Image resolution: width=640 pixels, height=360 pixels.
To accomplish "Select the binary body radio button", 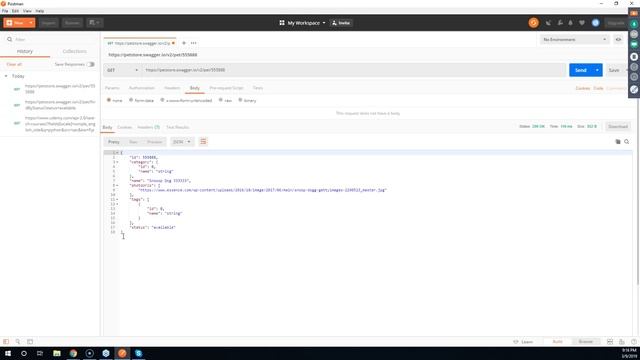I will (x=240, y=100).
